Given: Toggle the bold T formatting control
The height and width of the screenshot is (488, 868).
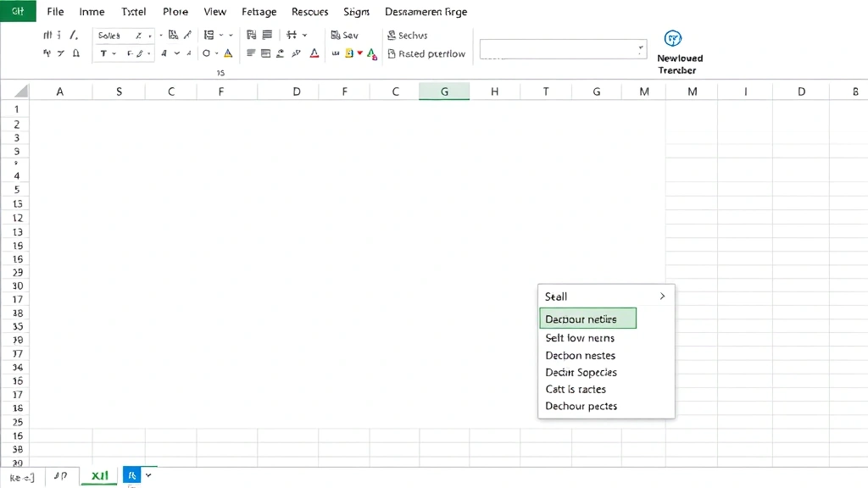Looking at the screenshot, I should (x=103, y=53).
